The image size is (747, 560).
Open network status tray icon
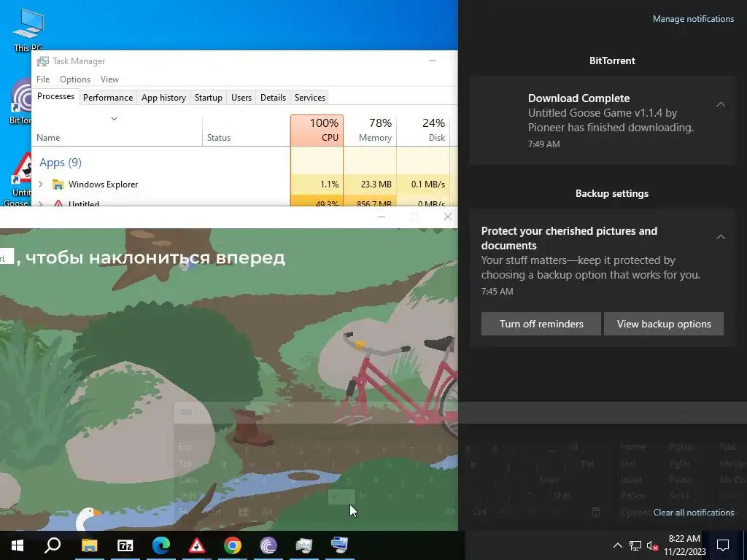(x=635, y=545)
